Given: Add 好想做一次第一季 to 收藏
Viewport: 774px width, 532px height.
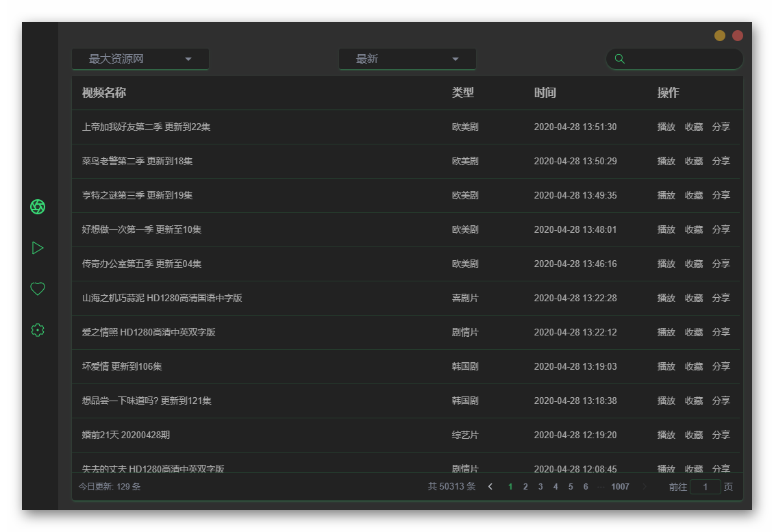Looking at the screenshot, I should 694,229.
